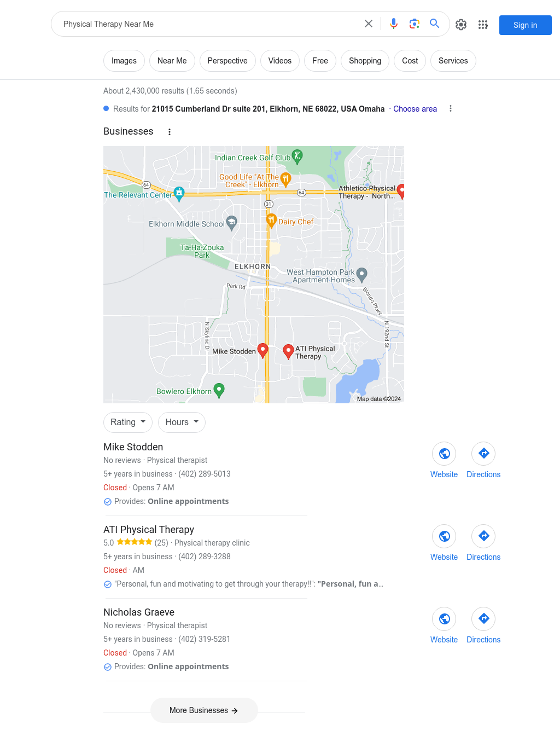Start a voice search with microphone
560x736 pixels.
[394, 24]
